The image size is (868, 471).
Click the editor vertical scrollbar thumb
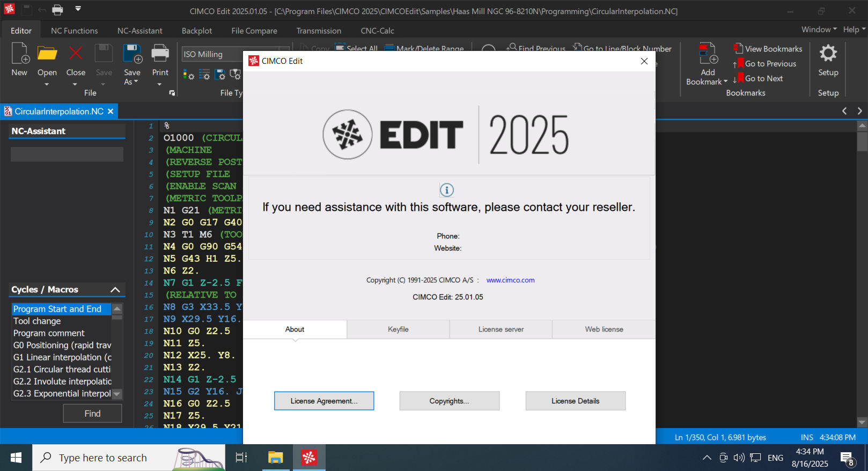tap(862, 142)
